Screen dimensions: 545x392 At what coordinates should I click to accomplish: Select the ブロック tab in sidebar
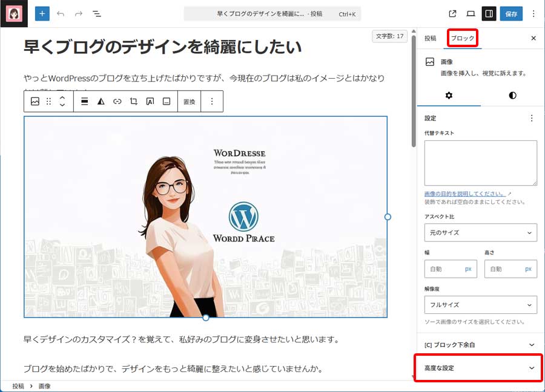tap(463, 38)
